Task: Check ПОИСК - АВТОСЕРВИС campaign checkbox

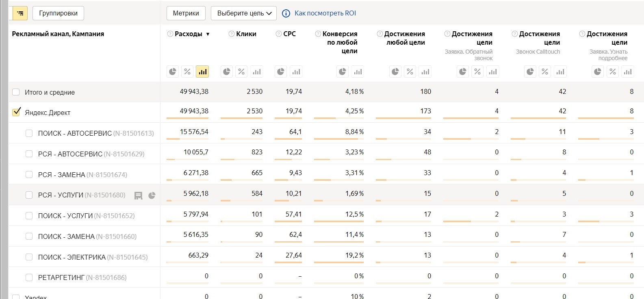Action: tap(29, 133)
